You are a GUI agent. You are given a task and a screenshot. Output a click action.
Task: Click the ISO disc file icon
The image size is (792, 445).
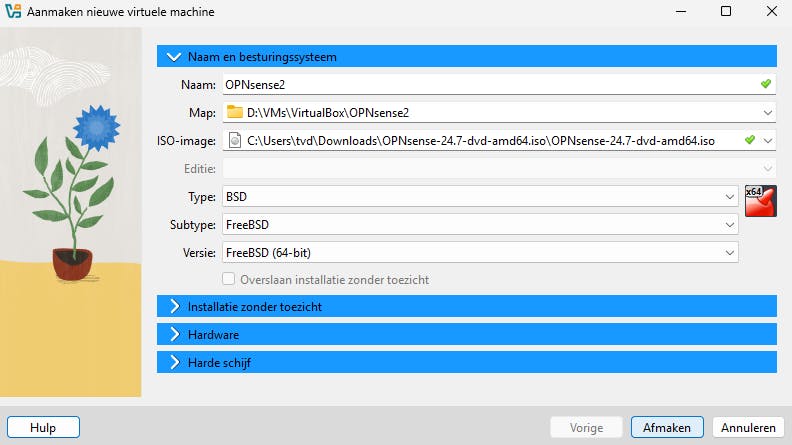coord(235,140)
